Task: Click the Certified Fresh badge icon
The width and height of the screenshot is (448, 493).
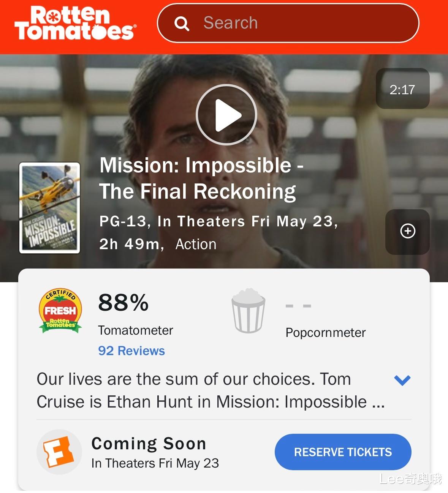Action: point(60,311)
